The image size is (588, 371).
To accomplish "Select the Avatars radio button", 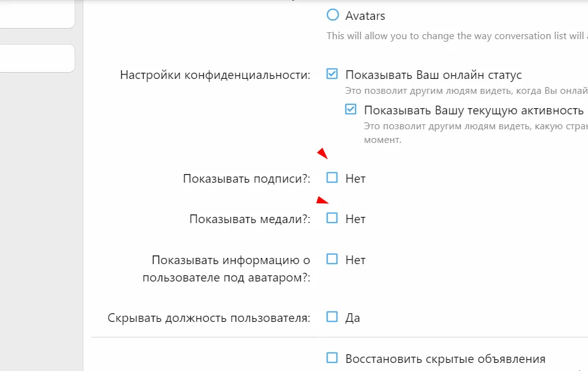I will click(x=333, y=16).
